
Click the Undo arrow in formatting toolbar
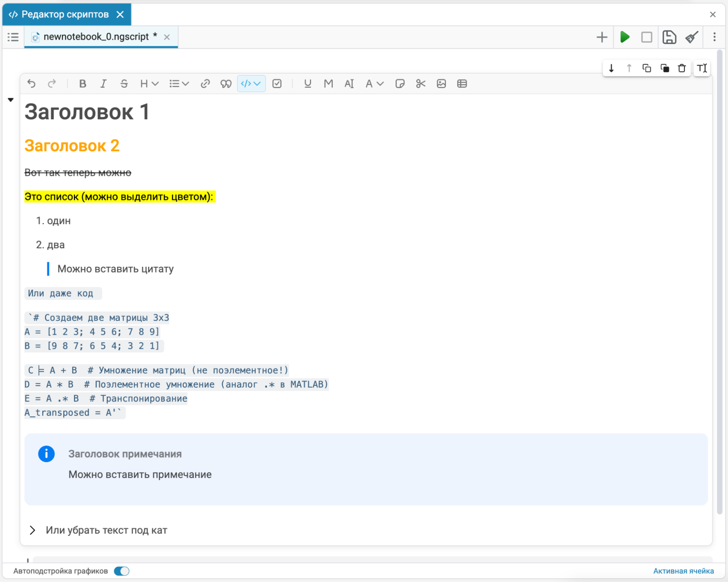[x=31, y=84]
